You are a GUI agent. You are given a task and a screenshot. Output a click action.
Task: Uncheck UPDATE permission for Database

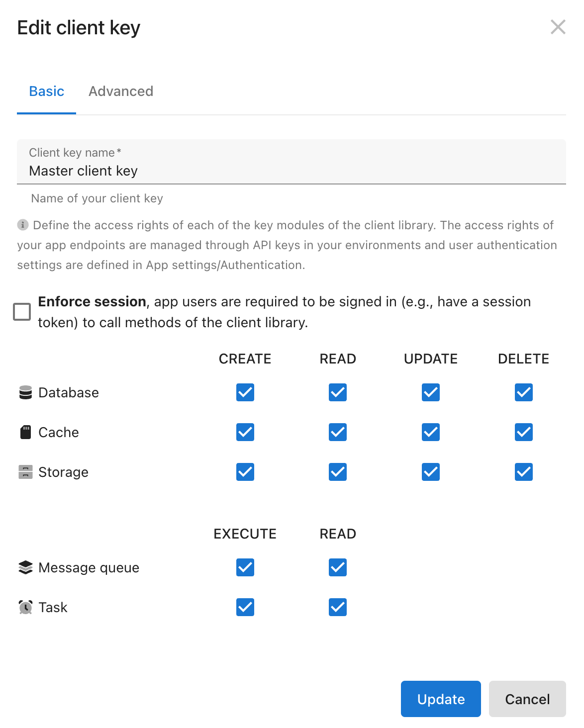[x=430, y=392]
